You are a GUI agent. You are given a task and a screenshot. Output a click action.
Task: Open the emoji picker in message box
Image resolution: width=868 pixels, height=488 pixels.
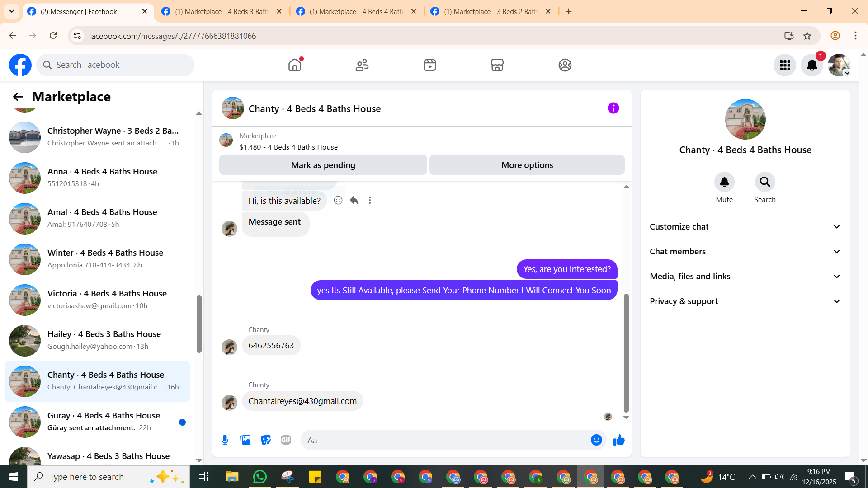pyautogui.click(x=596, y=440)
